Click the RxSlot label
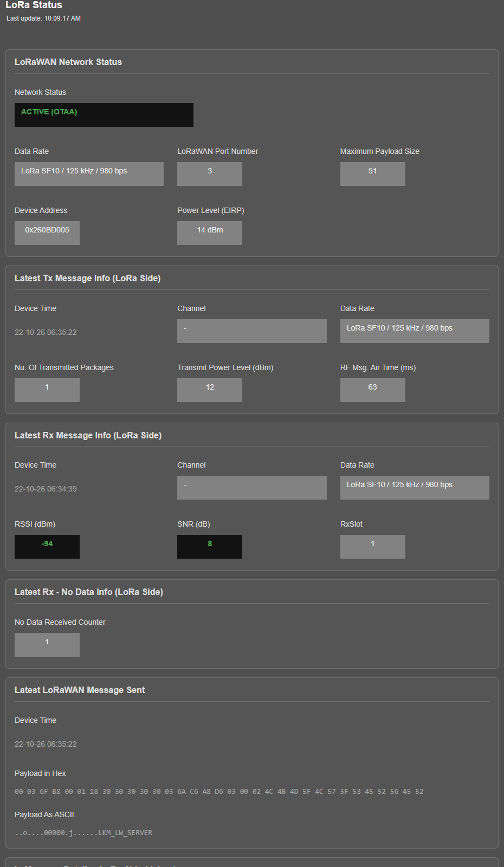504x867 pixels. tap(351, 525)
